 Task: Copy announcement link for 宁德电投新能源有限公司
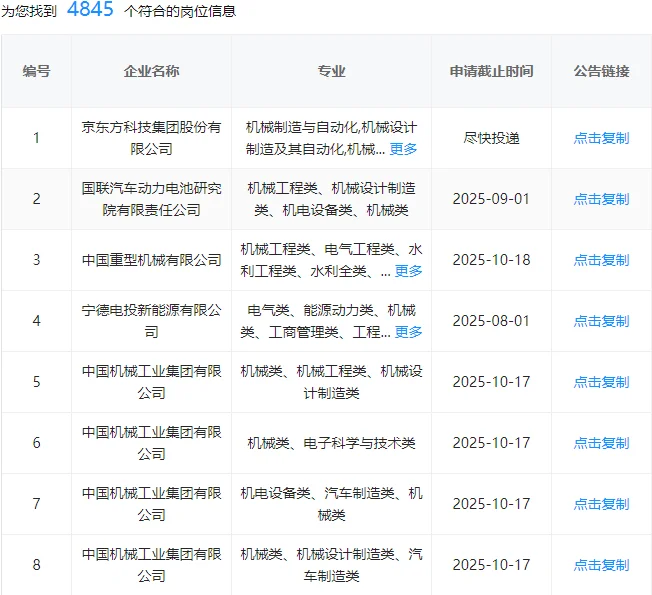tap(601, 321)
